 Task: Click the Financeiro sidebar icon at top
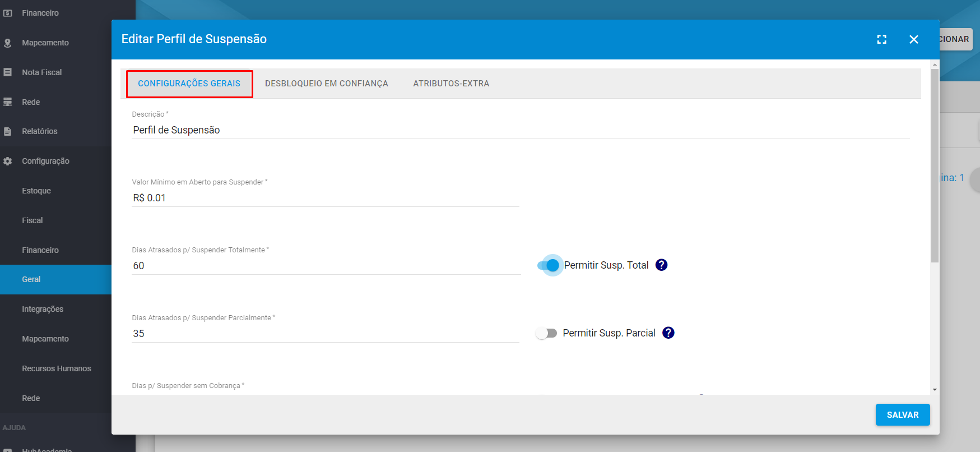click(x=8, y=13)
